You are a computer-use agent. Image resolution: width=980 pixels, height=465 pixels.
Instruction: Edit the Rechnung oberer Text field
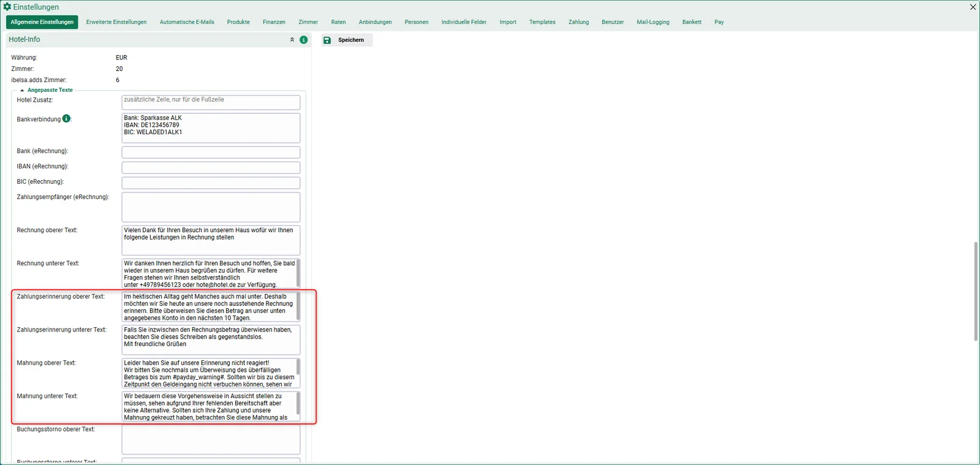[211, 240]
